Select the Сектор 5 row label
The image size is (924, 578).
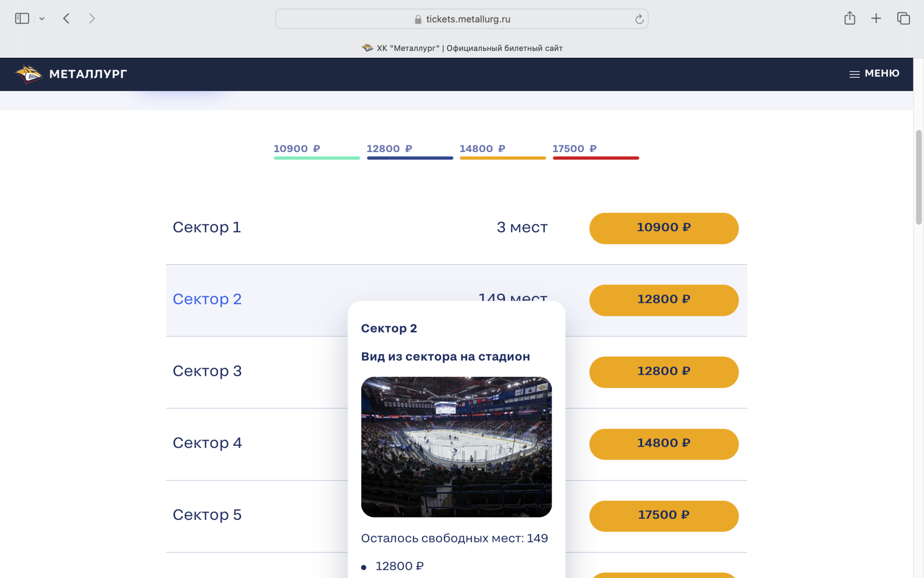click(207, 515)
